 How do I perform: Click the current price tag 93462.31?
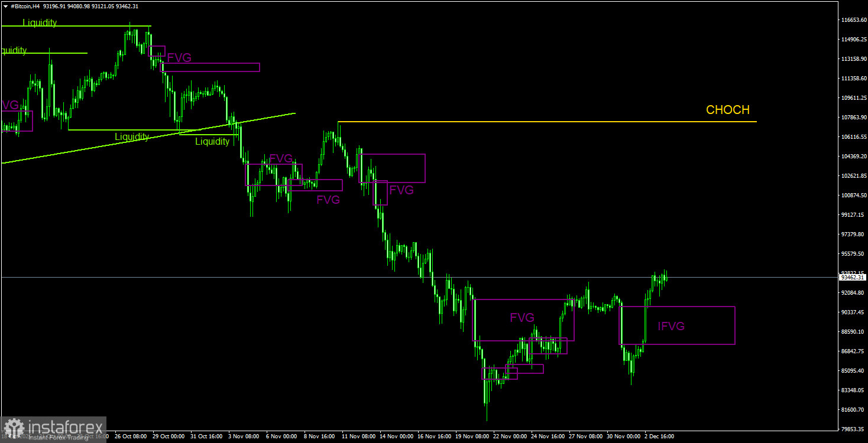(x=853, y=277)
